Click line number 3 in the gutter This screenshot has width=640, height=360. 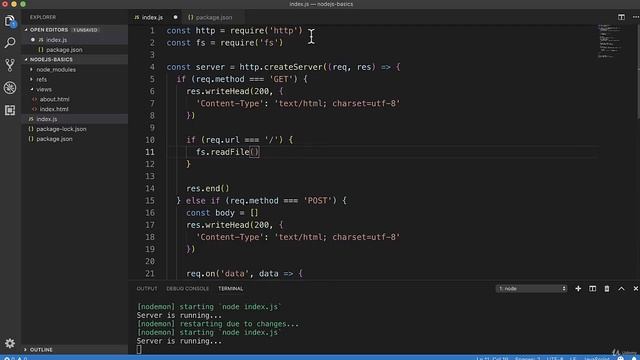[x=152, y=55]
